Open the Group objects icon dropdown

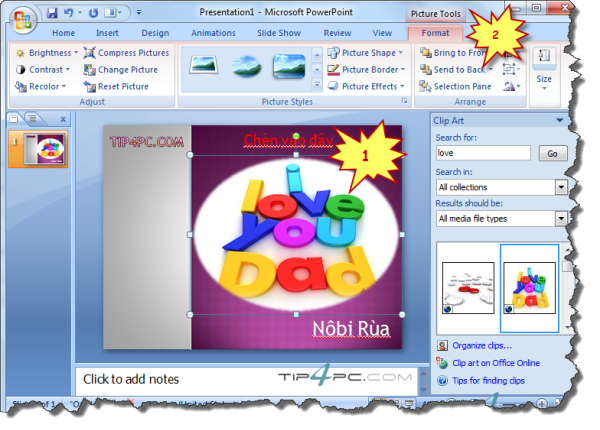[x=512, y=70]
